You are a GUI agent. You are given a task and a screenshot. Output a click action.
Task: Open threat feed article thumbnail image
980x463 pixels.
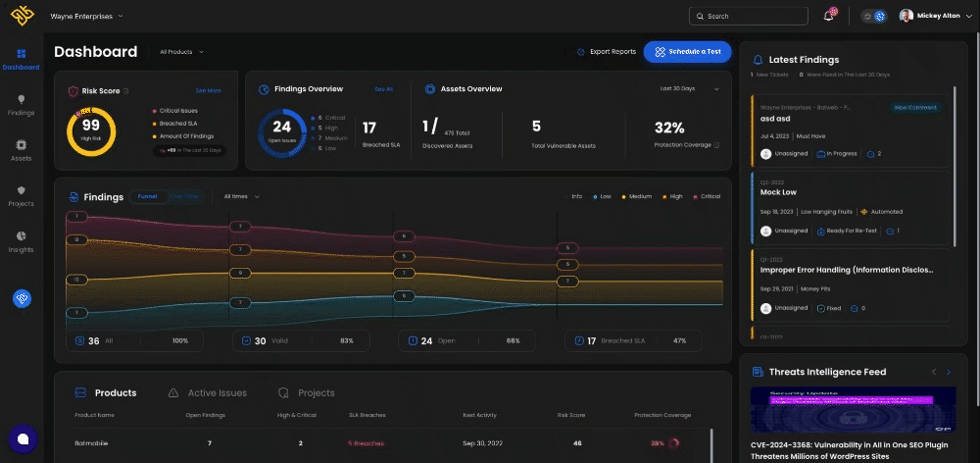pos(854,410)
